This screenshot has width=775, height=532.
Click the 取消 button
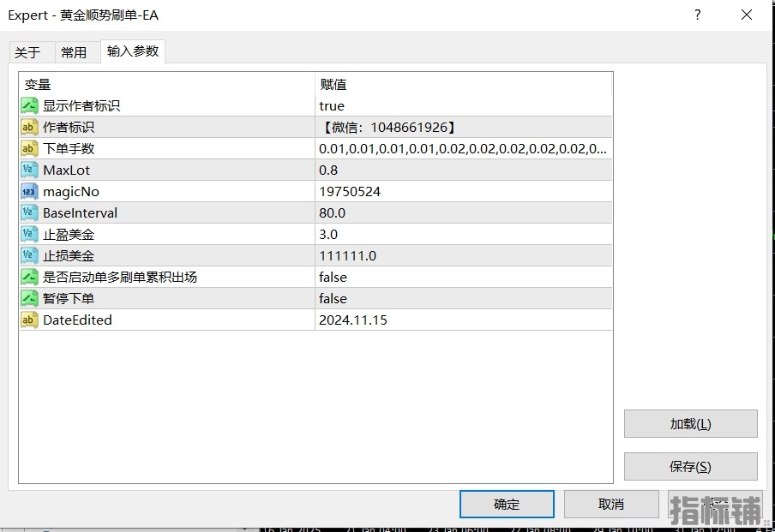611,505
